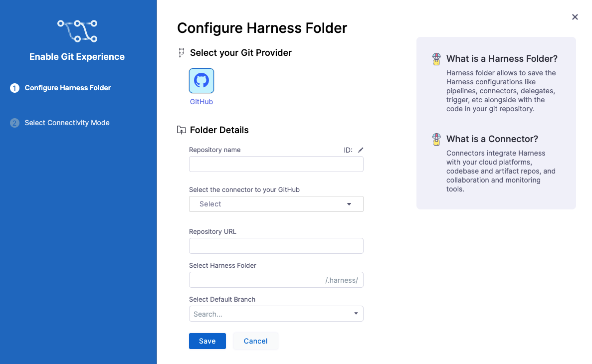The width and height of the screenshot is (592, 364).
Task: Click the git branch icon beside Select your Git Provider
Action: [181, 53]
